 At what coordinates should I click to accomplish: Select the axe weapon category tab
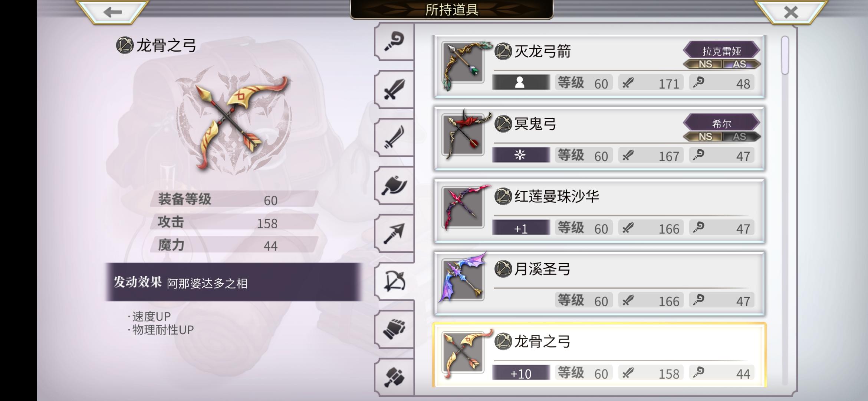(x=394, y=185)
